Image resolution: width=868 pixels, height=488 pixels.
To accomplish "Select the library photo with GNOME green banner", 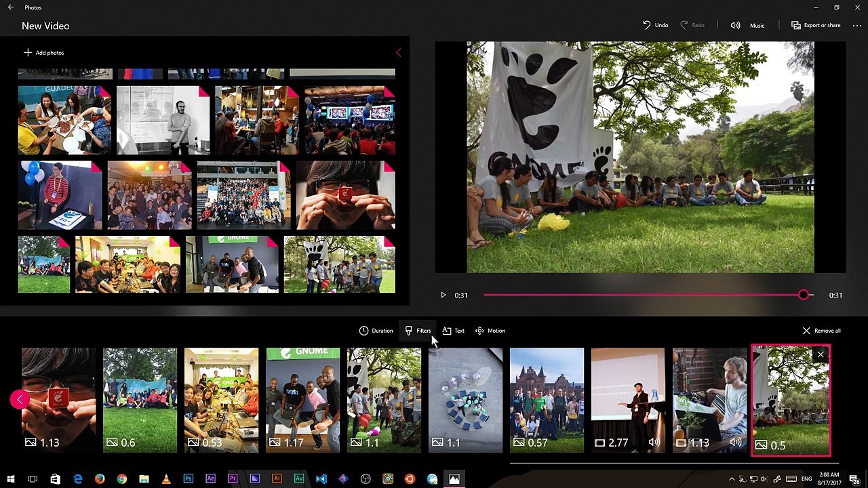I will pos(232,264).
